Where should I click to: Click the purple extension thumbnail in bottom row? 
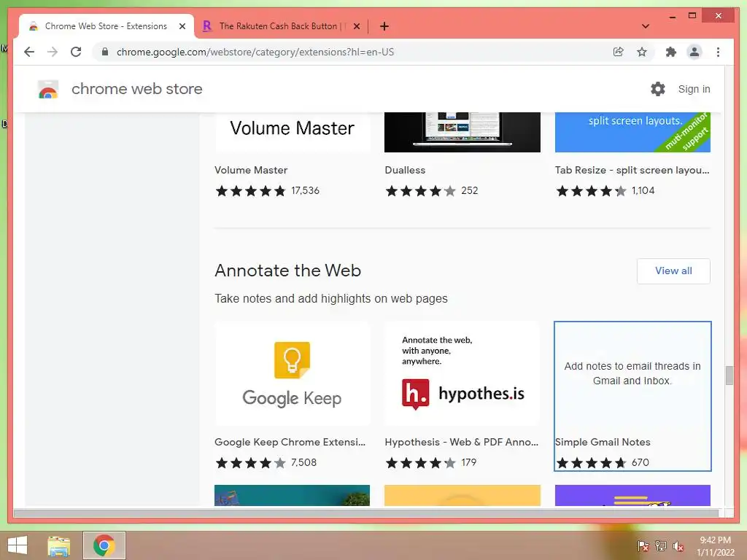tap(632, 495)
